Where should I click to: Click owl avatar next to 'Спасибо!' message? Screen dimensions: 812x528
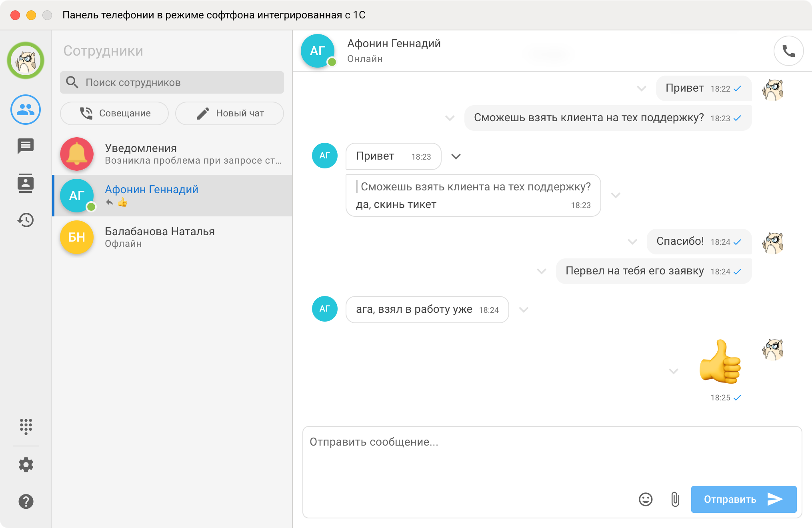point(773,243)
